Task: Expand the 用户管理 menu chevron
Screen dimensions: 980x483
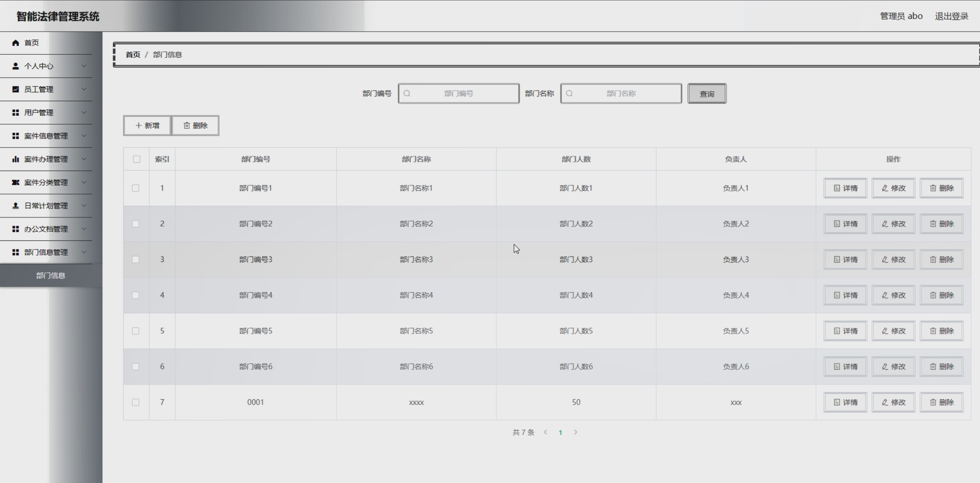Action: click(84, 112)
